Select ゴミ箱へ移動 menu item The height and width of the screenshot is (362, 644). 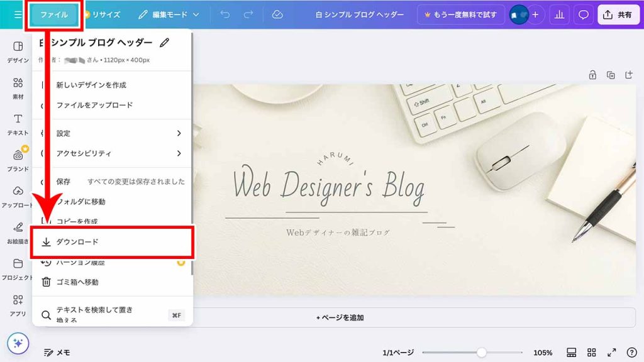(x=112, y=282)
